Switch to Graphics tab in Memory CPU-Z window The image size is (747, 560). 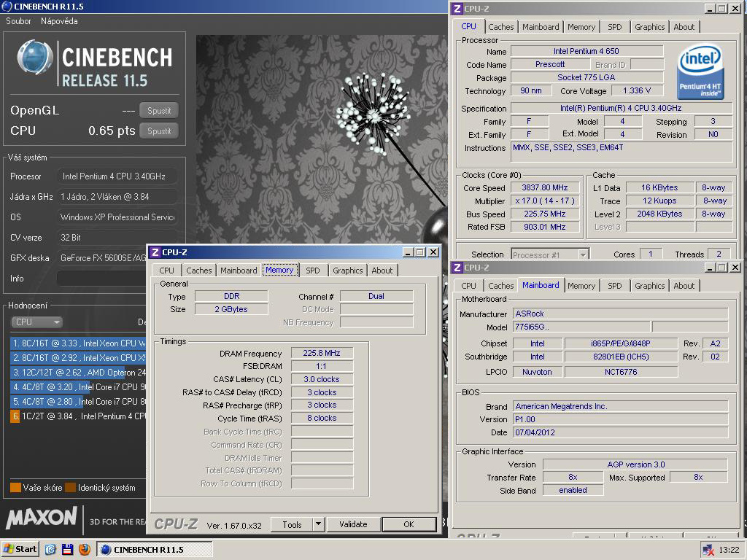(x=348, y=271)
